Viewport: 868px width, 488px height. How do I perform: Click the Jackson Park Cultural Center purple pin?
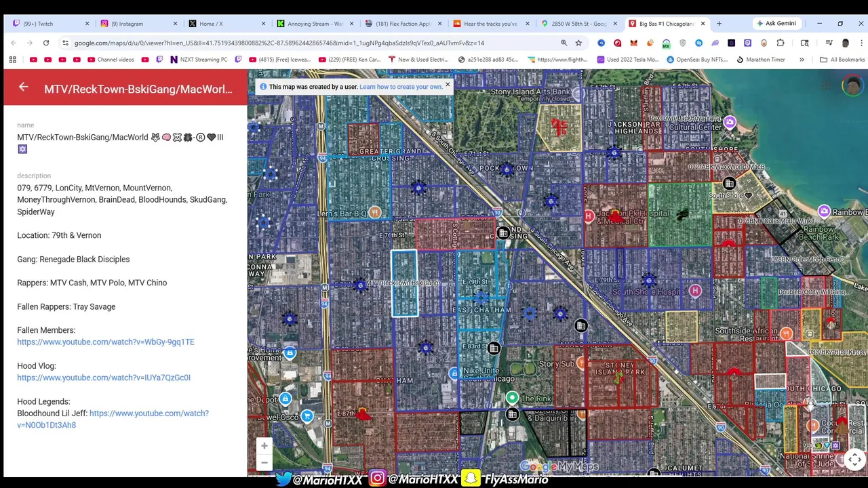coord(730,123)
